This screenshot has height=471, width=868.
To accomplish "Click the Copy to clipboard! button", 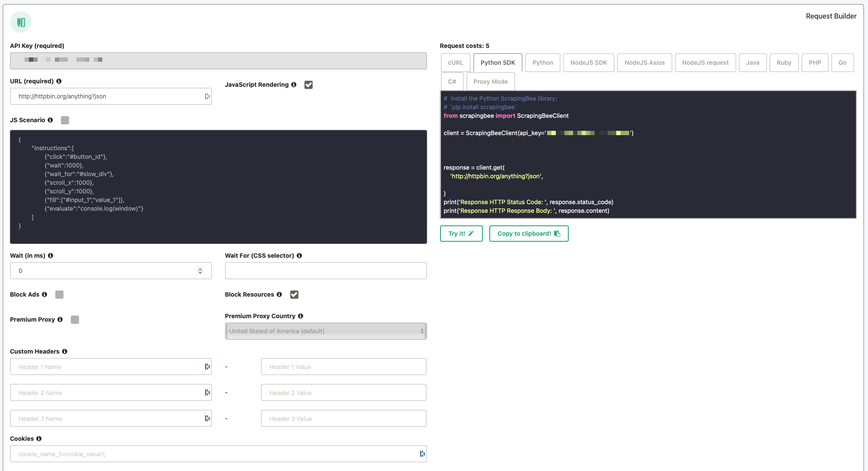I will 529,234.
